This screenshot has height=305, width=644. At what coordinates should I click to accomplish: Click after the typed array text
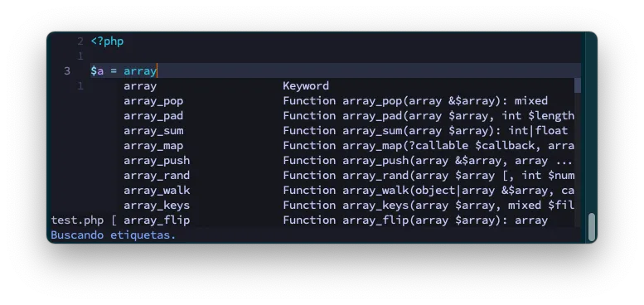(x=157, y=71)
